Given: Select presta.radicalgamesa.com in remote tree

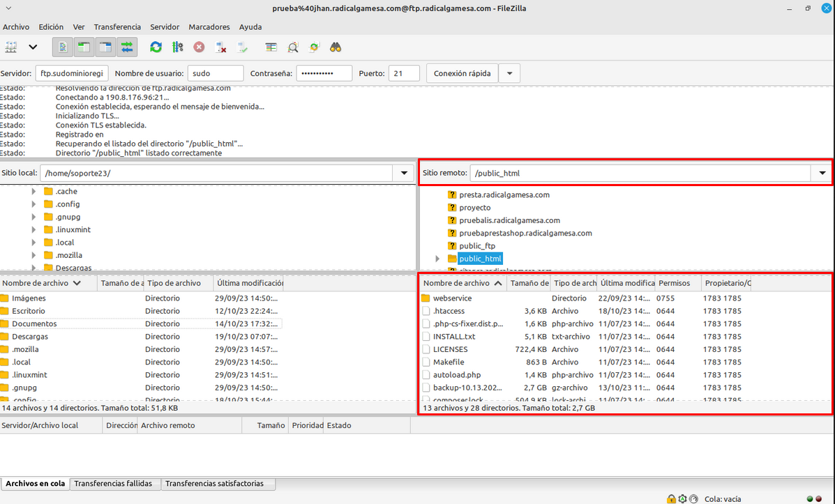Looking at the screenshot, I should coord(504,194).
